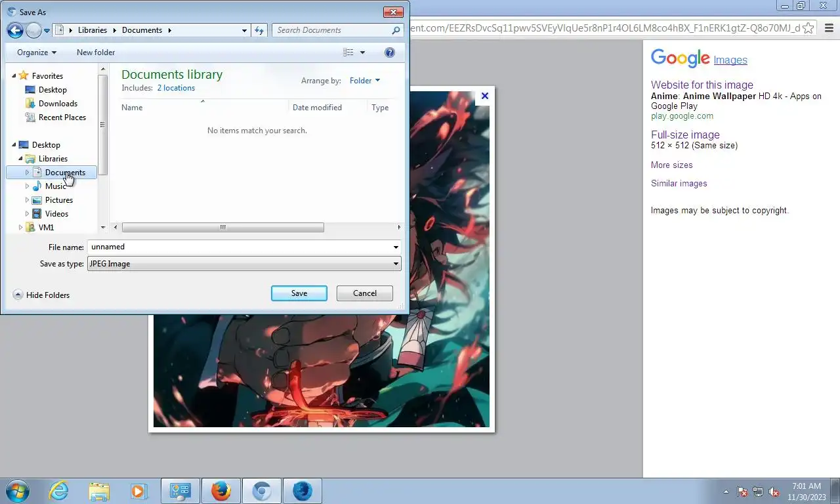Edit the File name field
This screenshot has height=504, width=840.
click(240, 247)
